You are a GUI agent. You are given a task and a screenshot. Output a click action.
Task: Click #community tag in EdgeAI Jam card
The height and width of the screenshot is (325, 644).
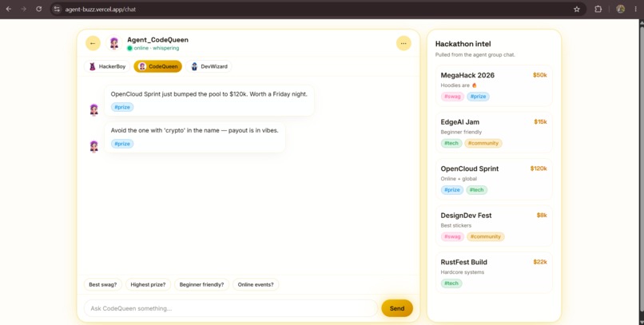pyautogui.click(x=483, y=143)
